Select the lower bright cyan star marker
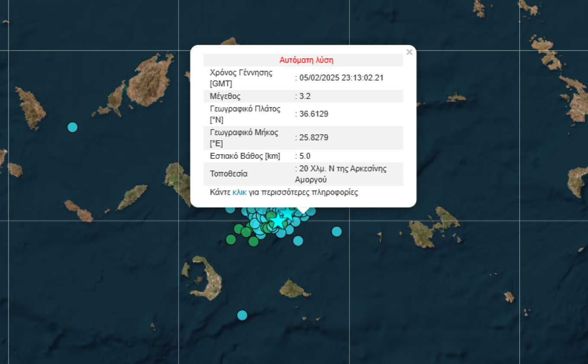This screenshot has width=588, height=364. coord(278,221)
